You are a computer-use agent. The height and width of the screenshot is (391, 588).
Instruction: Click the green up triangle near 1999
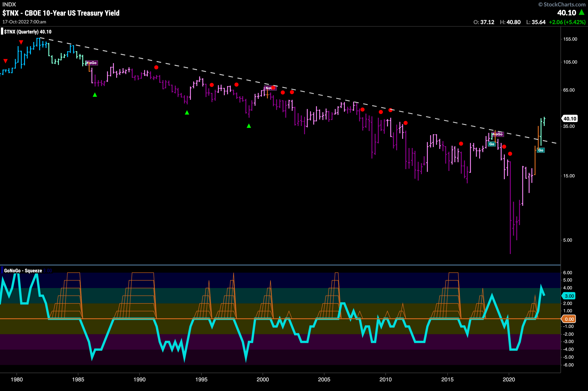coord(249,126)
